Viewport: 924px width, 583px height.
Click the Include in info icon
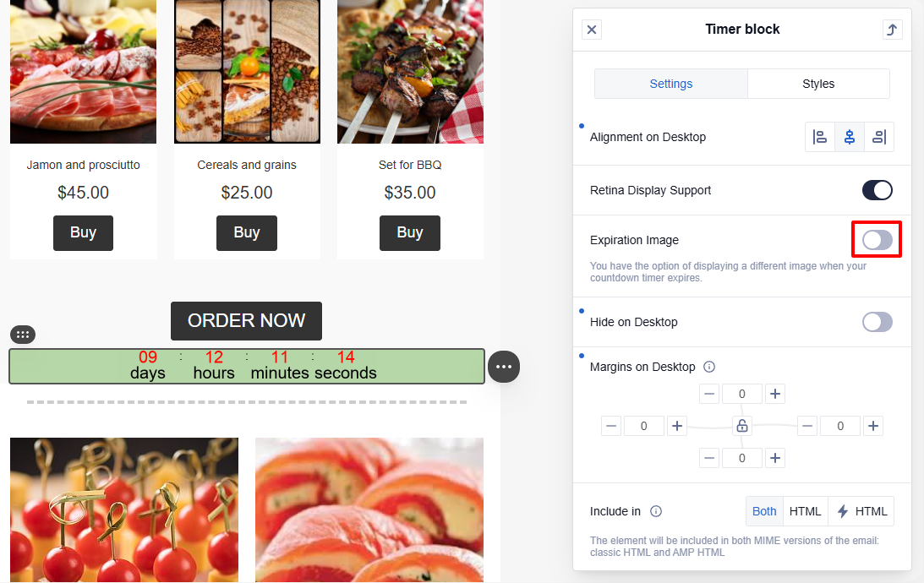click(x=656, y=511)
